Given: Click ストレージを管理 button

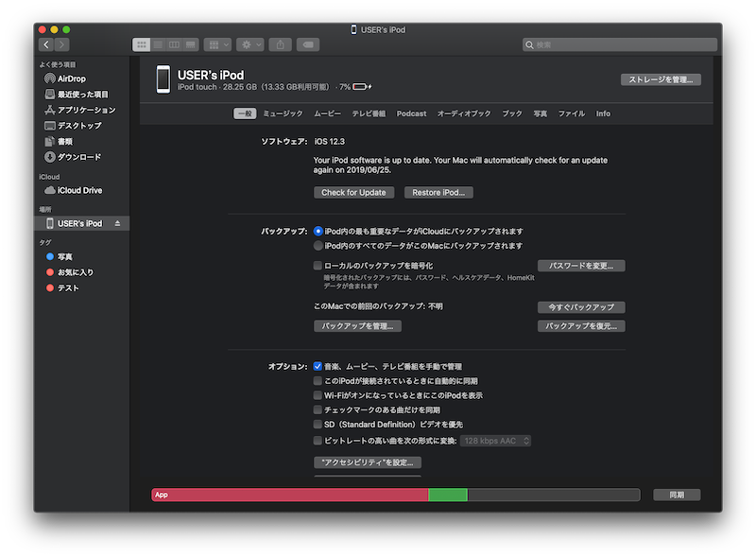Looking at the screenshot, I should [661, 79].
